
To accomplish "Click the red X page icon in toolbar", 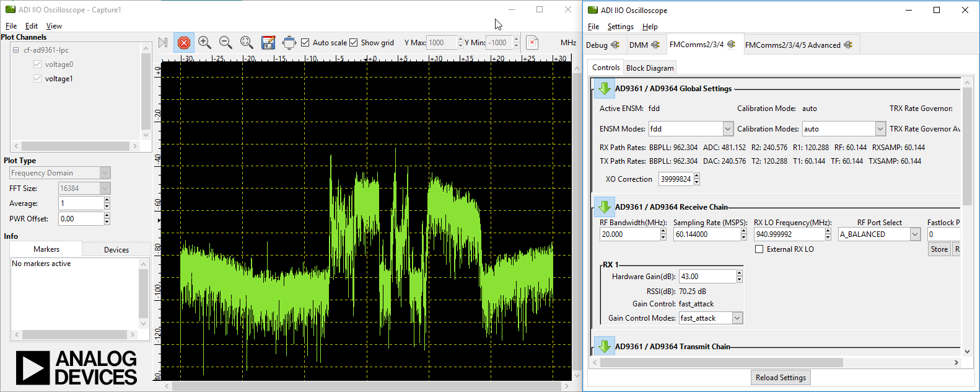I will tap(532, 43).
